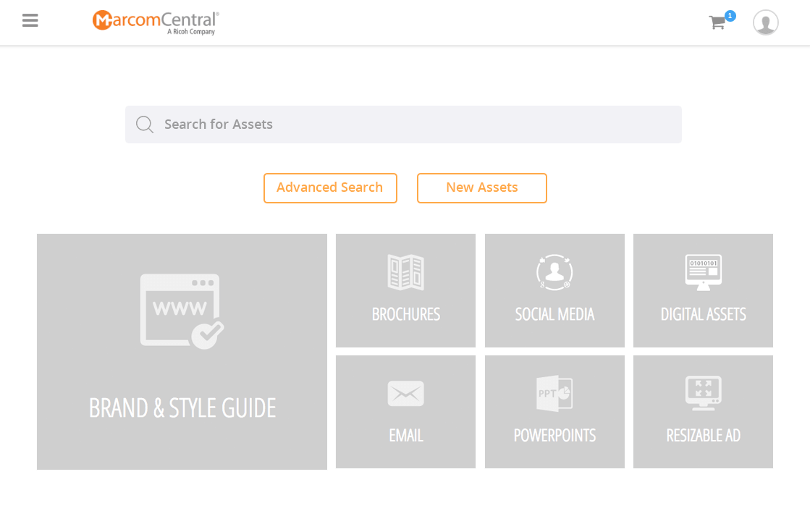Select the Resizable Ad icon
Screen dimensions: 810x532
tap(703, 394)
